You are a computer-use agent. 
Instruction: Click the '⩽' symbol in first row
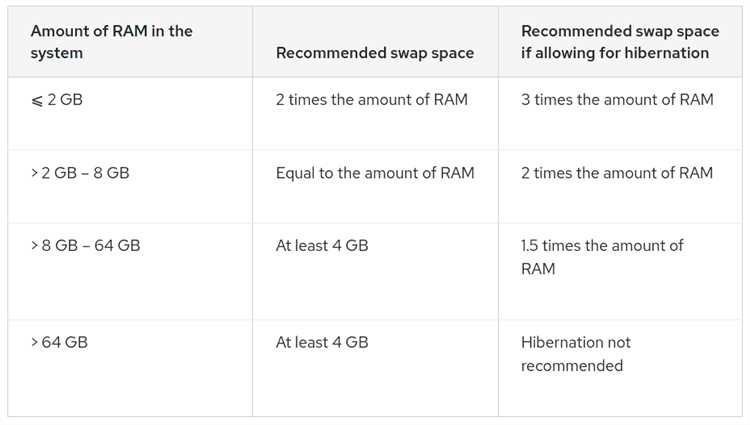pos(37,100)
